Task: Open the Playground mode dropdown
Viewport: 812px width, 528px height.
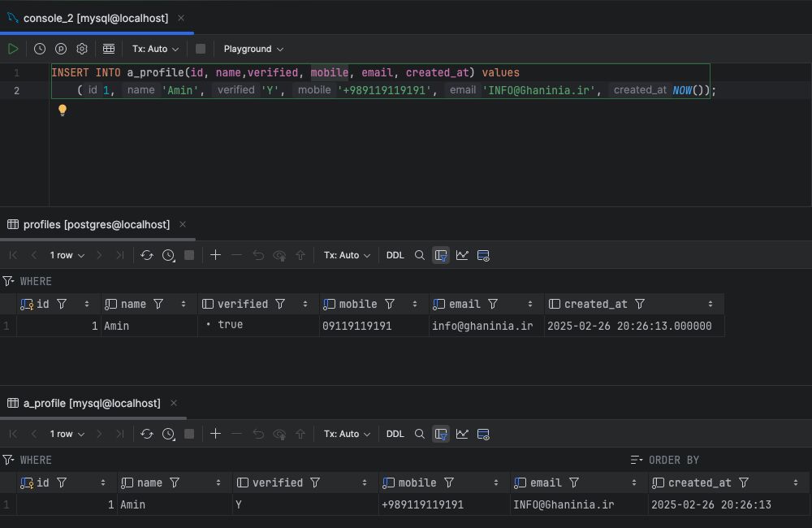Action: [x=253, y=49]
